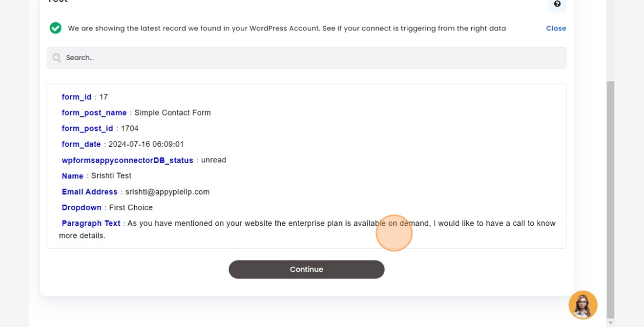Select the form_date field label
644x327 pixels.
[x=81, y=144]
